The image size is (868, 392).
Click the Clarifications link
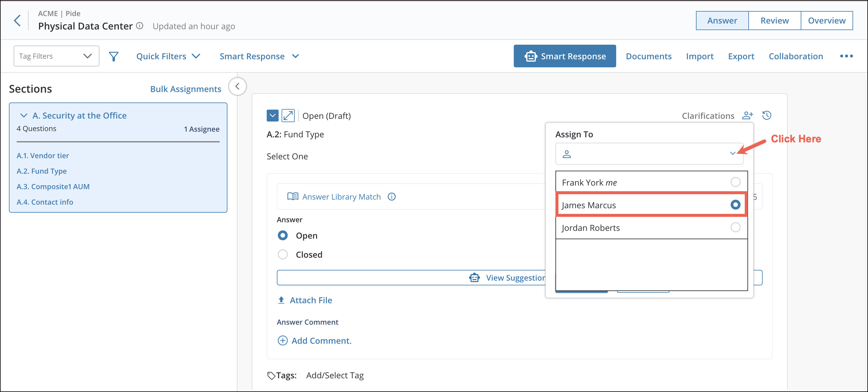point(708,116)
